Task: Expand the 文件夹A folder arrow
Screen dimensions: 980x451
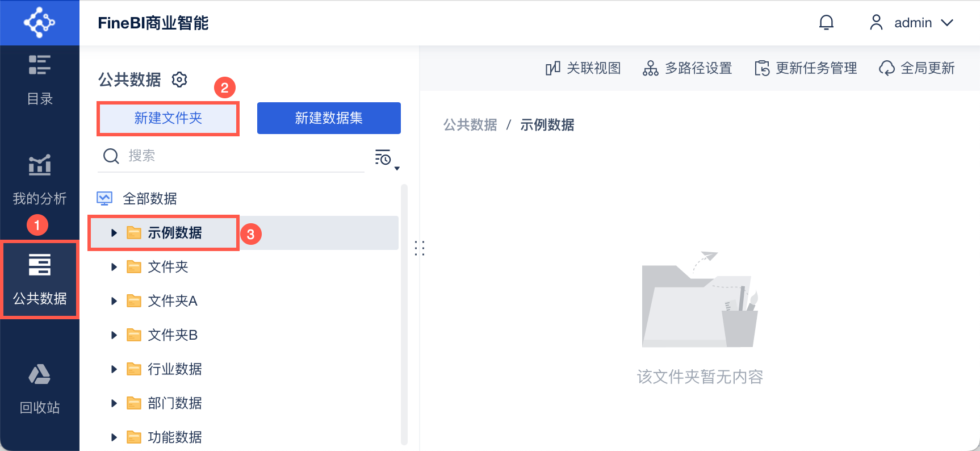Action: [114, 301]
